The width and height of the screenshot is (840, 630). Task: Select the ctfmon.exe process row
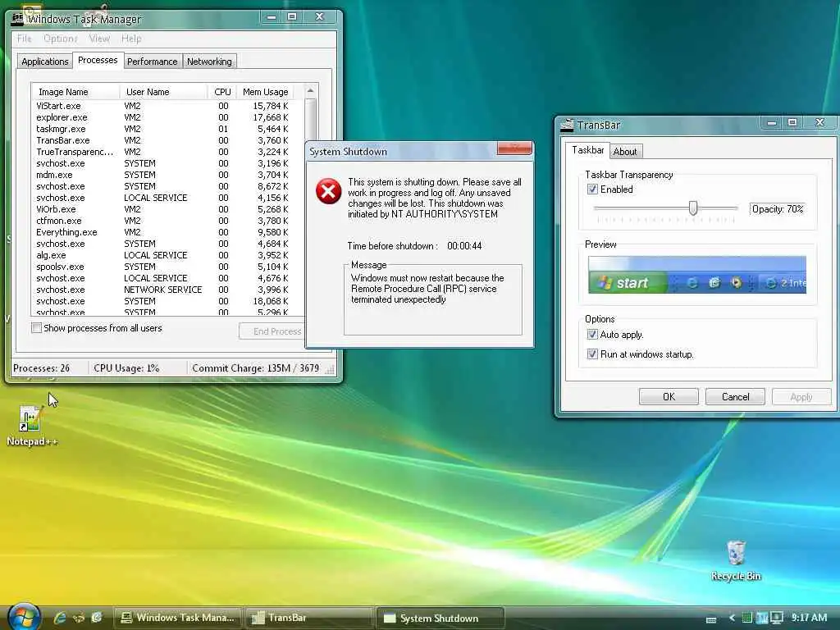167,221
